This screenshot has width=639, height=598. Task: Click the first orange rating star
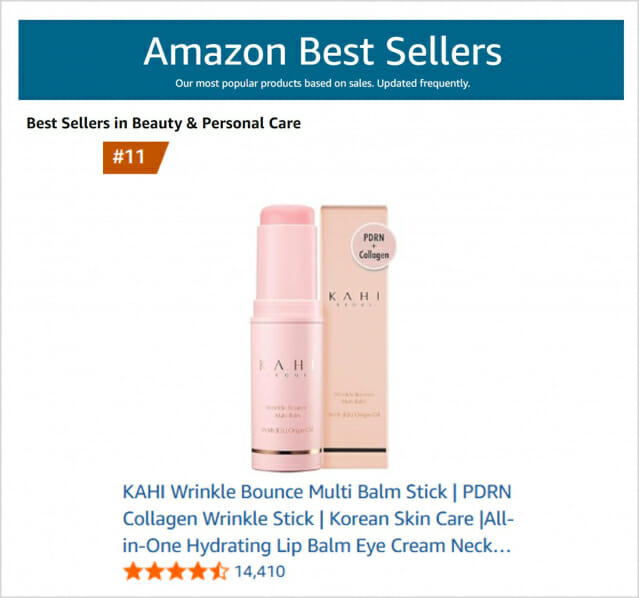(x=132, y=573)
